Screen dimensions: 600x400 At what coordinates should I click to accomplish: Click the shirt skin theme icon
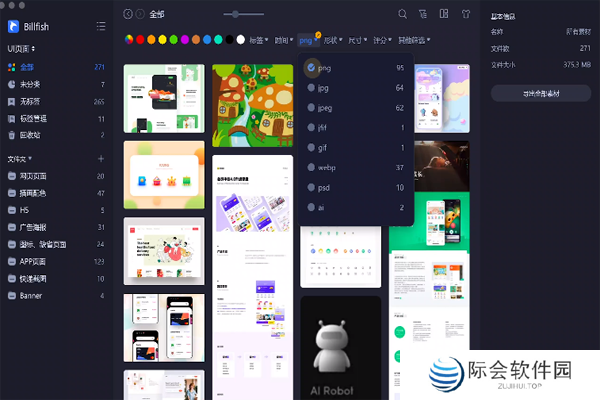point(468,14)
